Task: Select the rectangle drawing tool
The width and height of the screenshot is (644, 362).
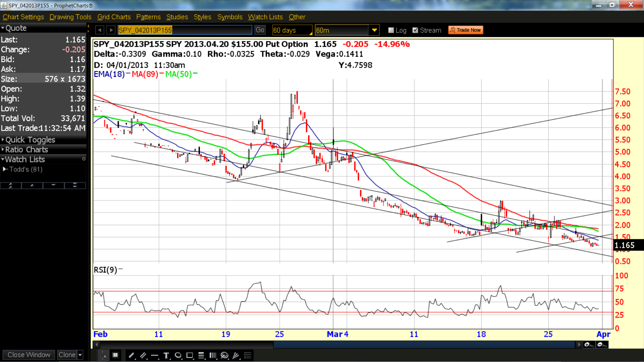Action: pos(190,355)
